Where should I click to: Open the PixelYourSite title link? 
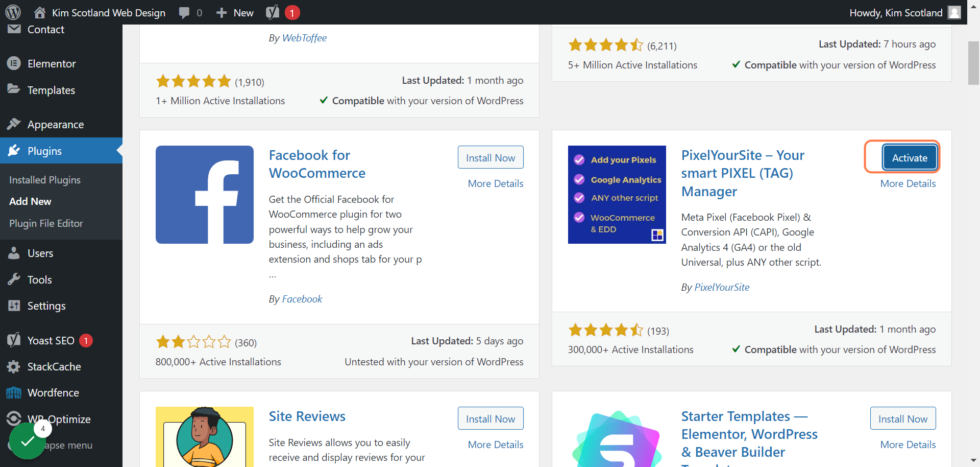click(x=743, y=173)
